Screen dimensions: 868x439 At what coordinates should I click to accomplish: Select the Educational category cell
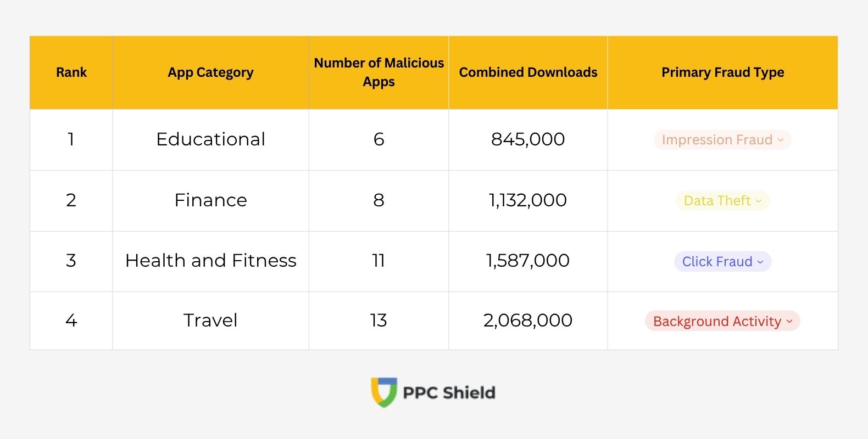[210, 139]
